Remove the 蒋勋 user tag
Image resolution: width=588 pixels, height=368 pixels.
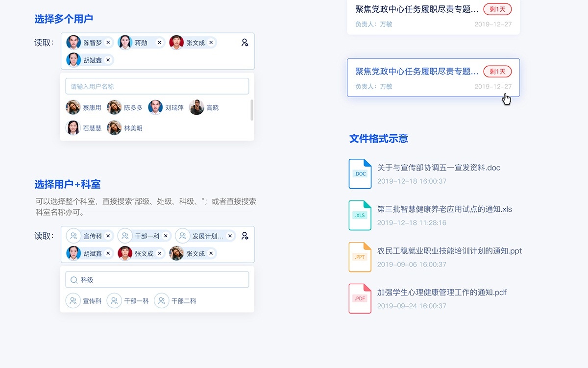pyautogui.click(x=159, y=43)
